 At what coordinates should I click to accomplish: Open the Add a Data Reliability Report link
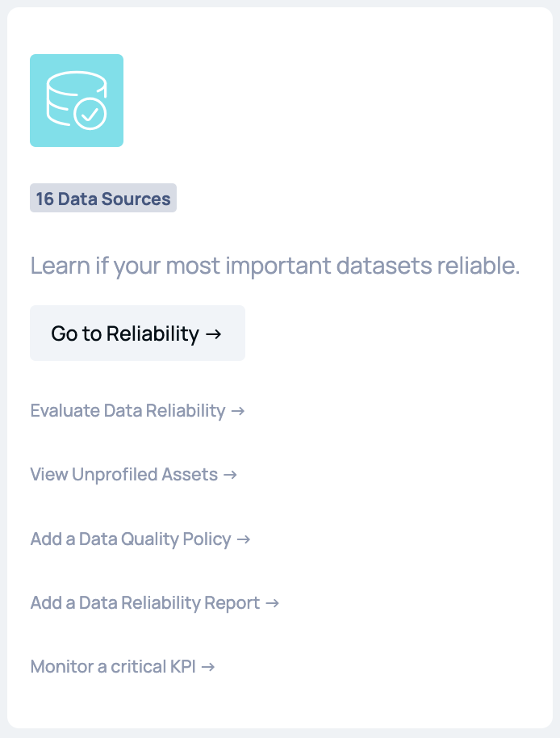pyautogui.click(x=155, y=603)
